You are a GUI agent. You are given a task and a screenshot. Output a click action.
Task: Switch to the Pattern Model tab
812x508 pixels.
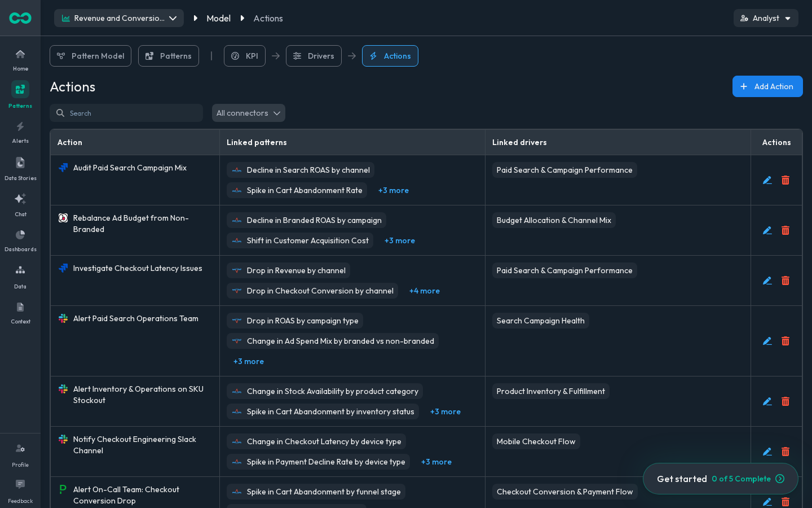click(90, 56)
